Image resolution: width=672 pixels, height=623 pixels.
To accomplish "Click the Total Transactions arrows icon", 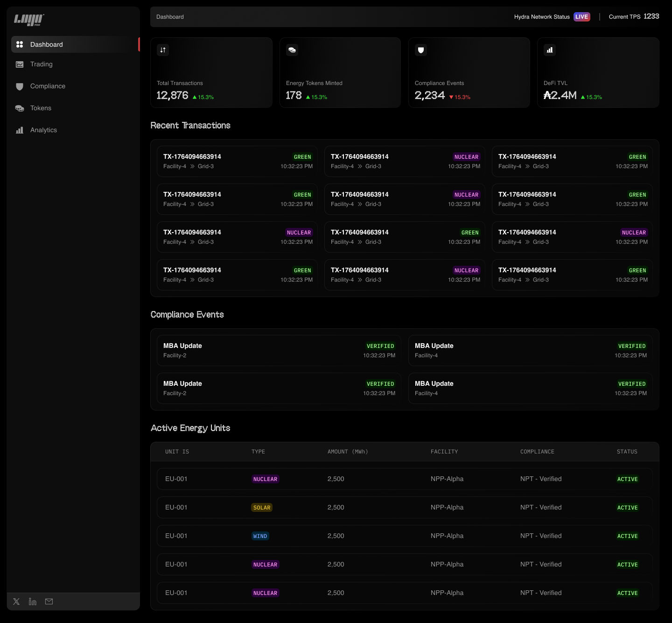I will (163, 50).
